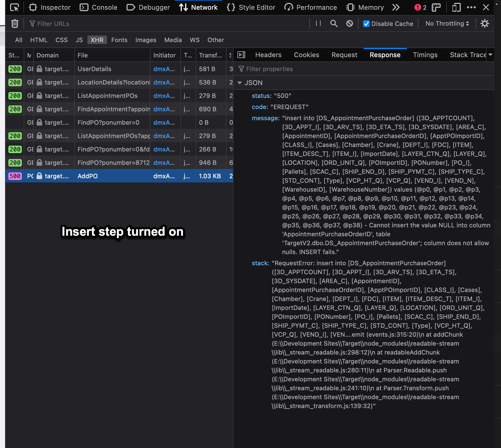Filter by CSS requests
This screenshot has height=448, width=501.
coord(61,40)
